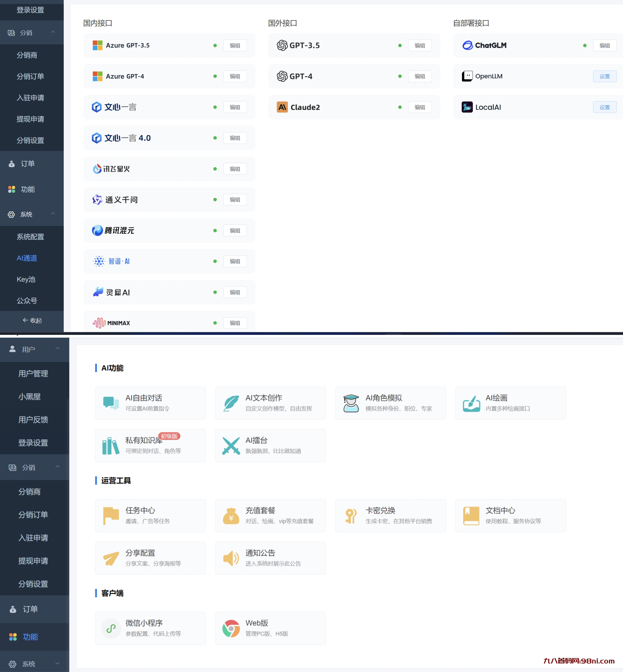Image resolution: width=623 pixels, height=672 pixels.
Task: Open AI文本创作 feather icon
Action: tap(231, 403)
